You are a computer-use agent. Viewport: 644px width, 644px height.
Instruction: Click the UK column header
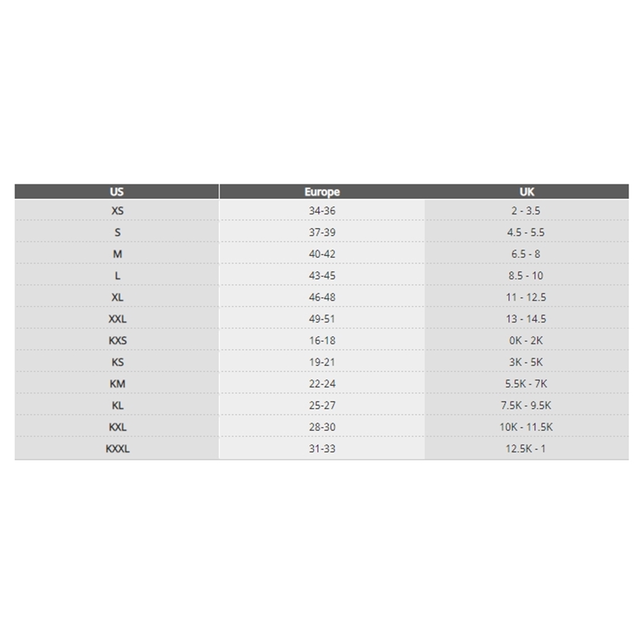[x=526, y=191]
